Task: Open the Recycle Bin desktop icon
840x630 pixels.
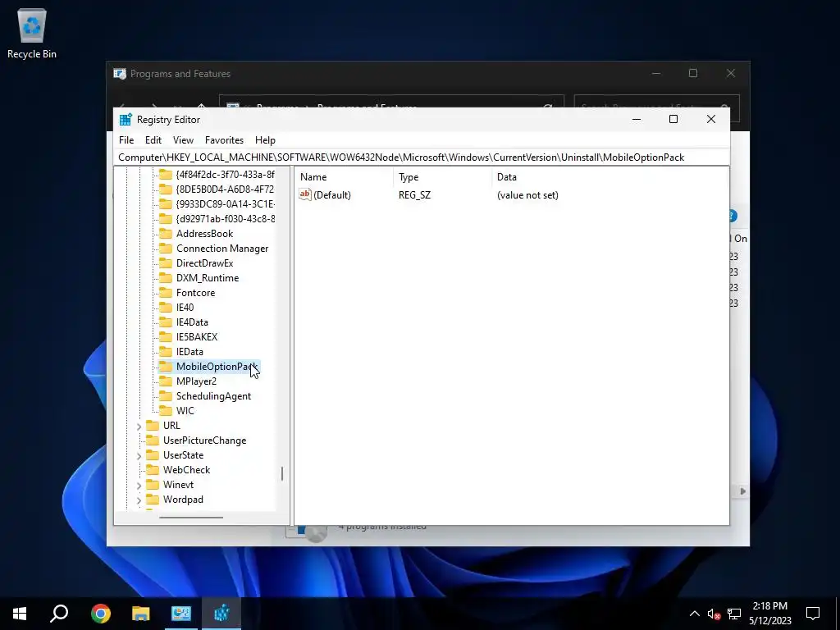Action: coord(32,34)
